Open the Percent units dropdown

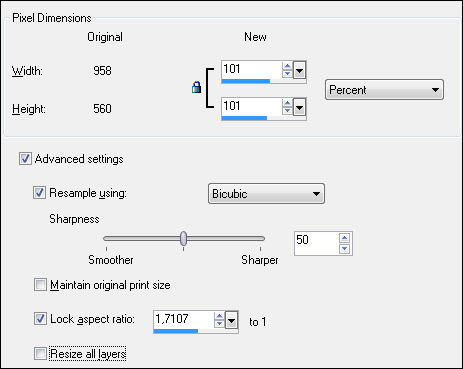[x=384, y=90]
